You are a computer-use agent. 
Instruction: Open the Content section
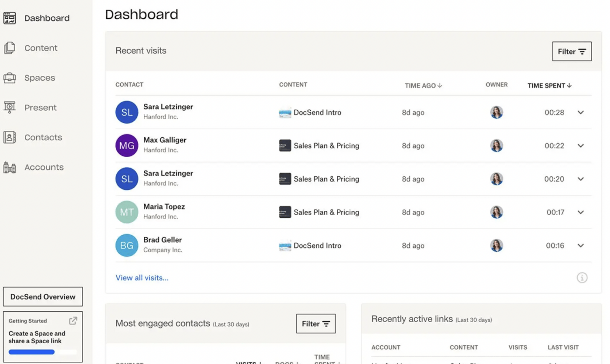coord(41,48)
